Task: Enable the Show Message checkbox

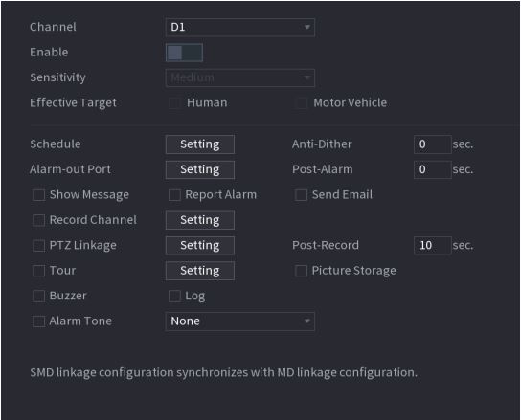Action: point(39,195)
